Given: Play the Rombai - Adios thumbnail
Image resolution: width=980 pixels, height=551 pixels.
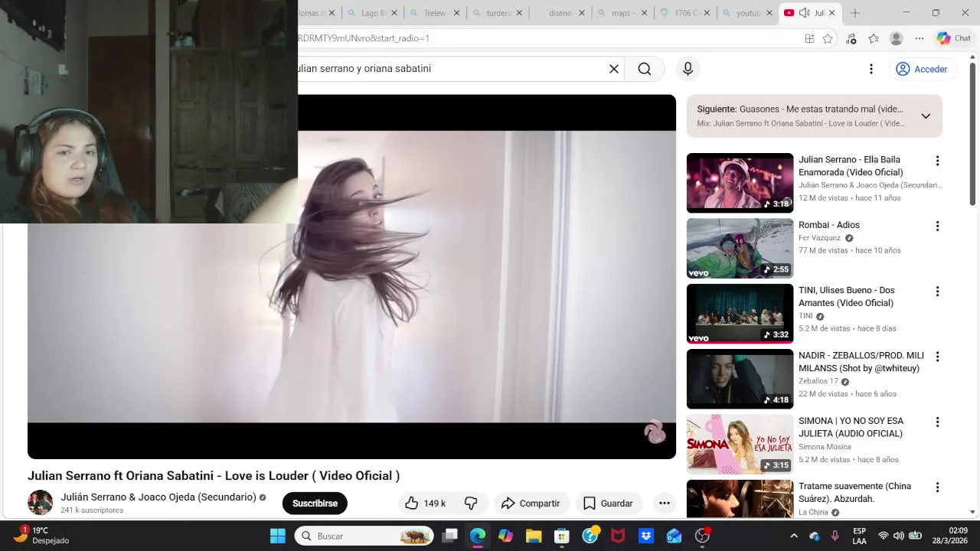Looking at the screenshot, I should tap(740, 248).
